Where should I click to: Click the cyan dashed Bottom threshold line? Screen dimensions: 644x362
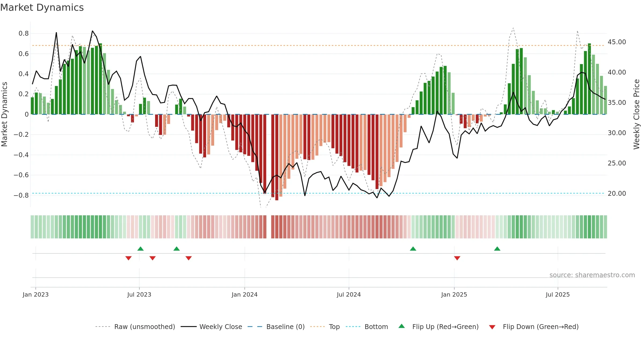click(318, 193)
